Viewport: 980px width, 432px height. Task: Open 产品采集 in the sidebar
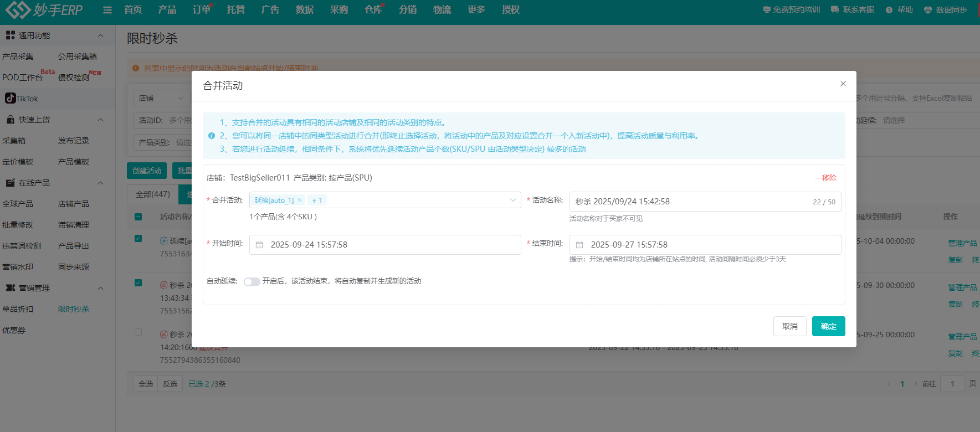[18, 56]
